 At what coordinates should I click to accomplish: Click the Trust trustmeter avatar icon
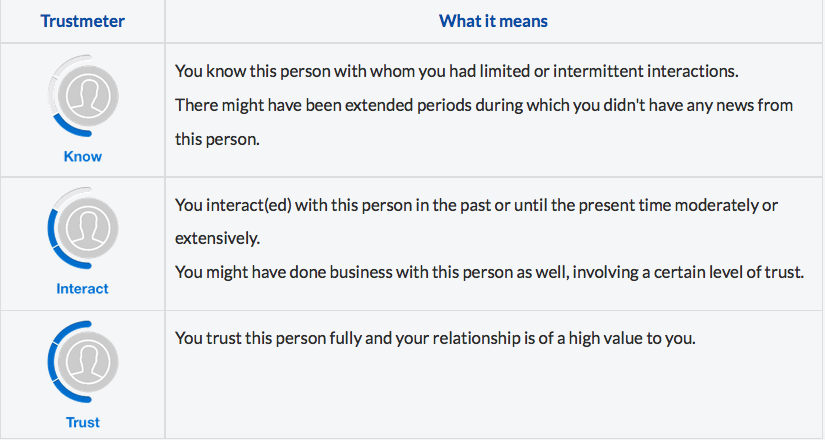click(x=88, y=362)
